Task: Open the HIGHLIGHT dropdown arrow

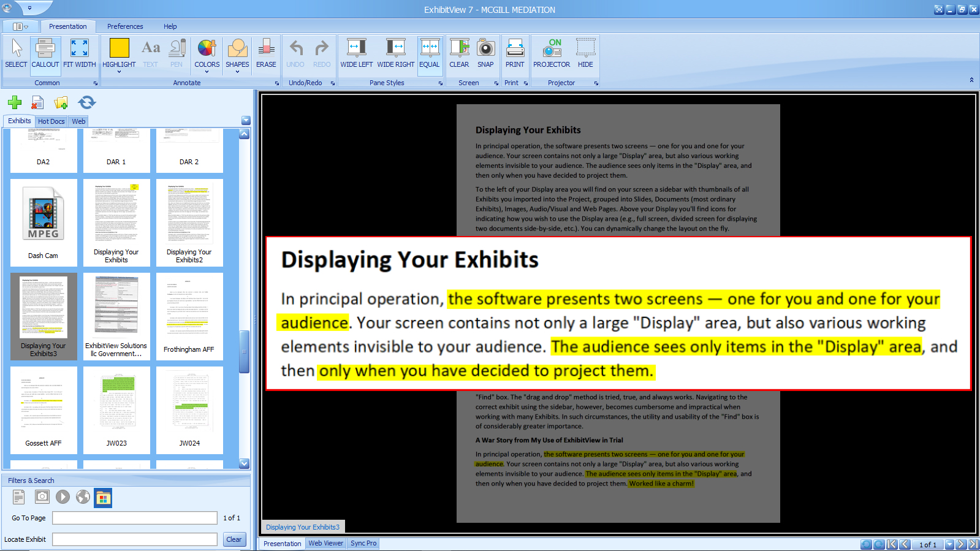Action: point(119,72)
